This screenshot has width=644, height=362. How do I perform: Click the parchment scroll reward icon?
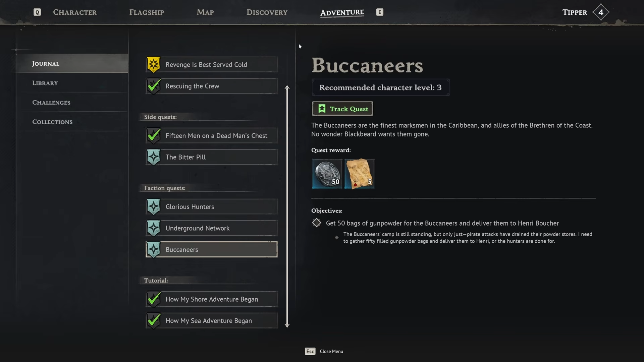(359, 174)
